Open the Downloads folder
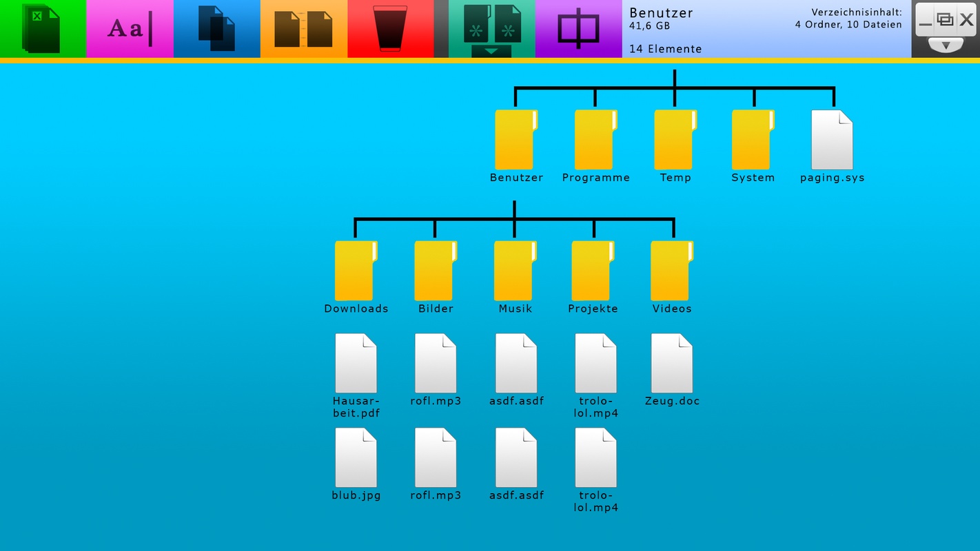 (x=356, y=271)
